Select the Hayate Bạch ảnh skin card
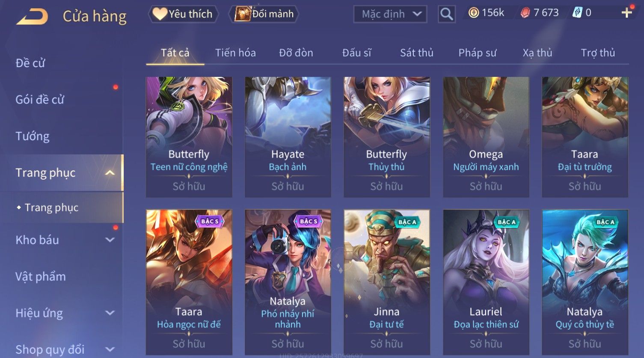Image resolution: width=644 pixels, height=358 pixels. [x=288, y=137]
